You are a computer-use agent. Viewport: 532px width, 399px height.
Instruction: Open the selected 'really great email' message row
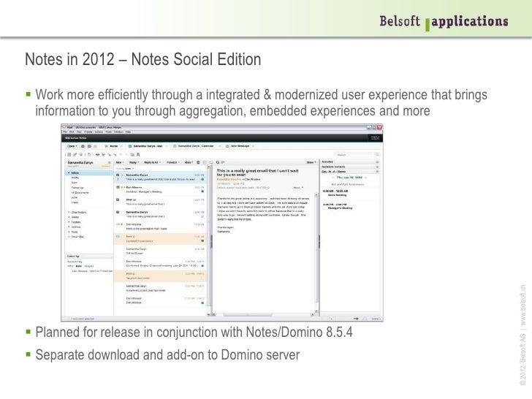[160, 177]
